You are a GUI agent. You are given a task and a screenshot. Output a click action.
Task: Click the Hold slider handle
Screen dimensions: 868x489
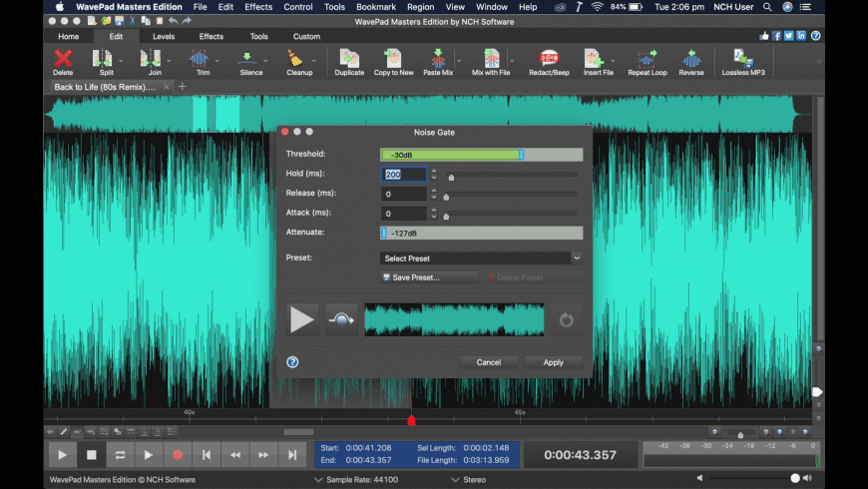click(x=451, y=178)
